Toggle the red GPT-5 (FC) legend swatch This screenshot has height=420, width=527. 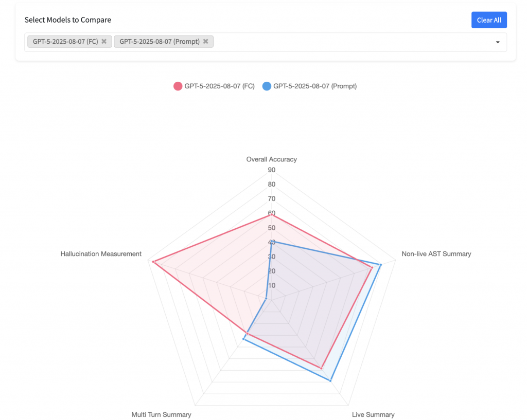point(178,86)
